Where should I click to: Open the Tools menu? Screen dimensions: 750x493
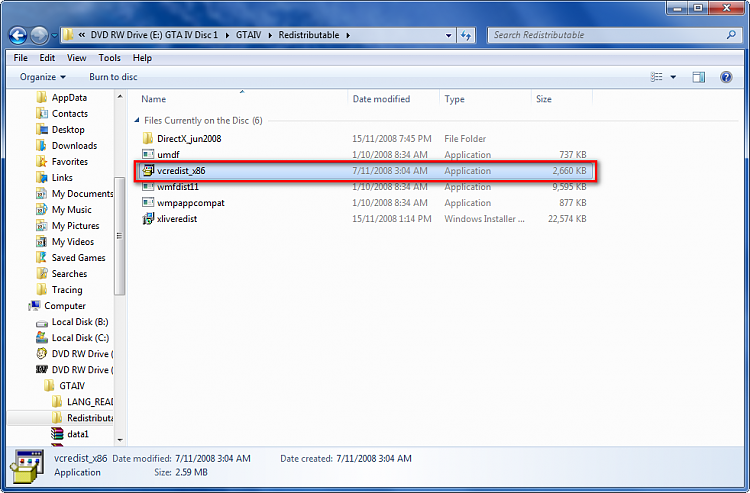click(110, 58)
